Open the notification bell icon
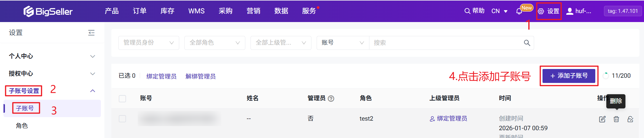644x138 pixels. pos(519,11)
